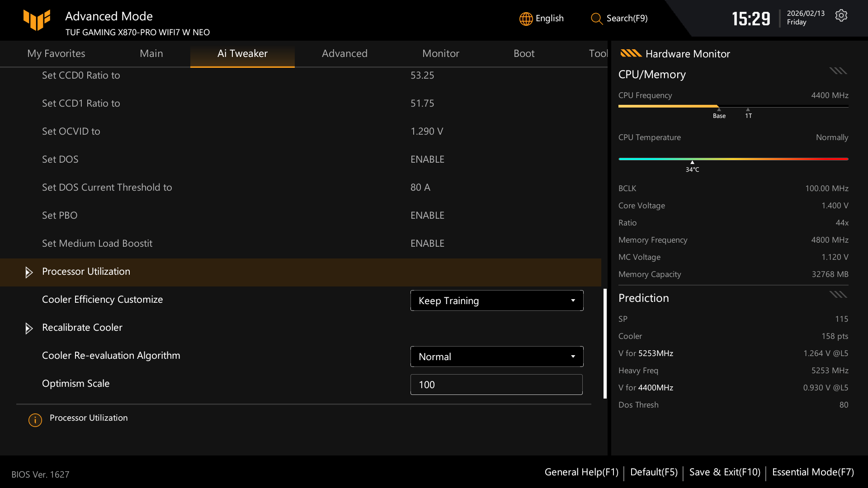The width and height of the screenshot is (868, 488).
Task: Open the Monitor tab
Action: click(441, 53)
